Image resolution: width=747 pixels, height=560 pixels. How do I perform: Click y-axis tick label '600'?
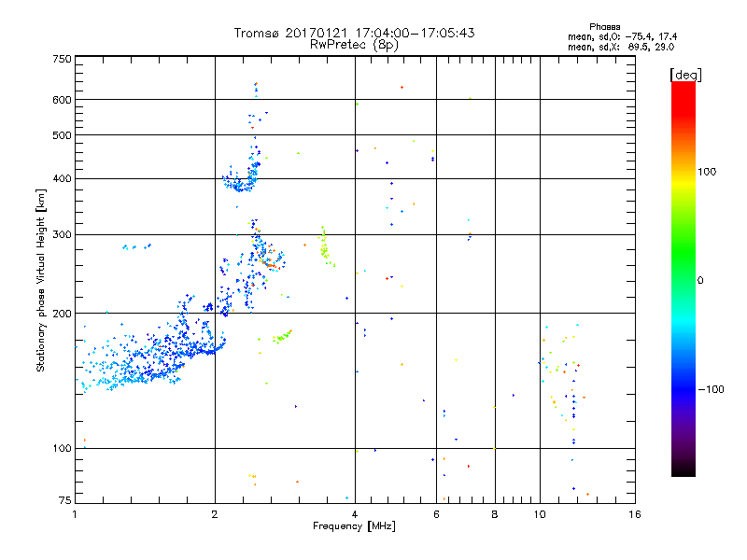pyautogui.click(x=62, y=100)
